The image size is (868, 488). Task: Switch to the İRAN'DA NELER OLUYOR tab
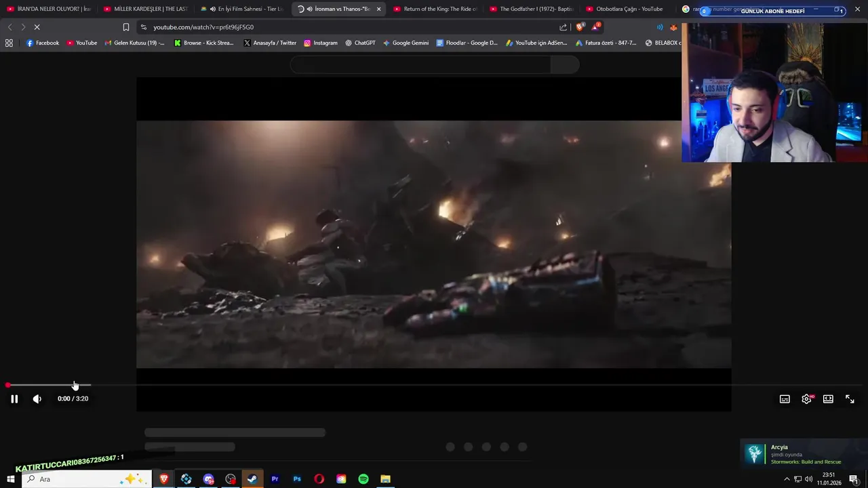49,9
